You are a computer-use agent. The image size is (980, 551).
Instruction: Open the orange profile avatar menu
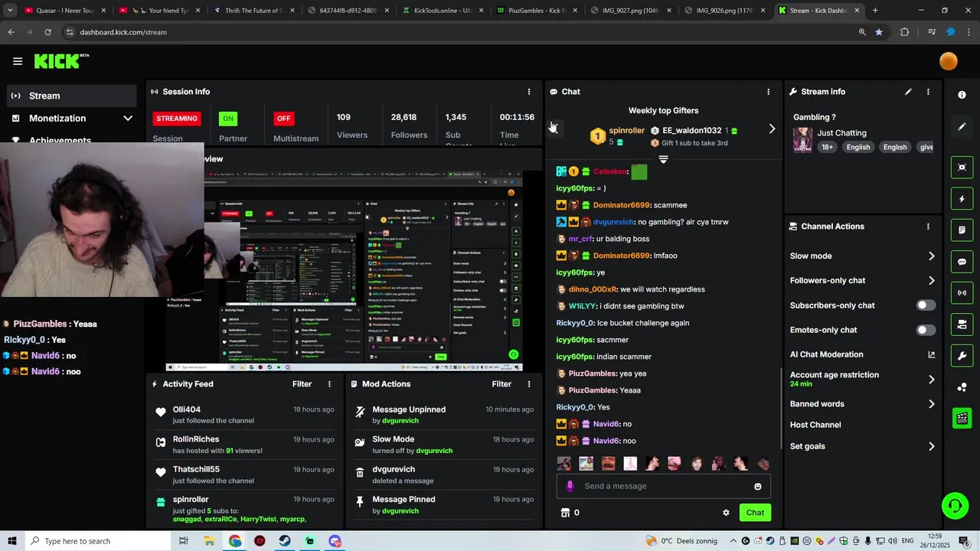[x=948, y=61]
